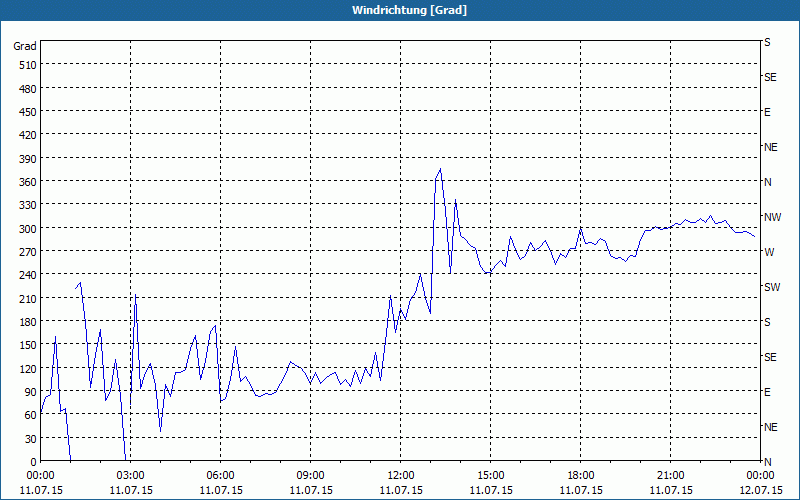Select the SW compass direction label

[x=771, y=287]
